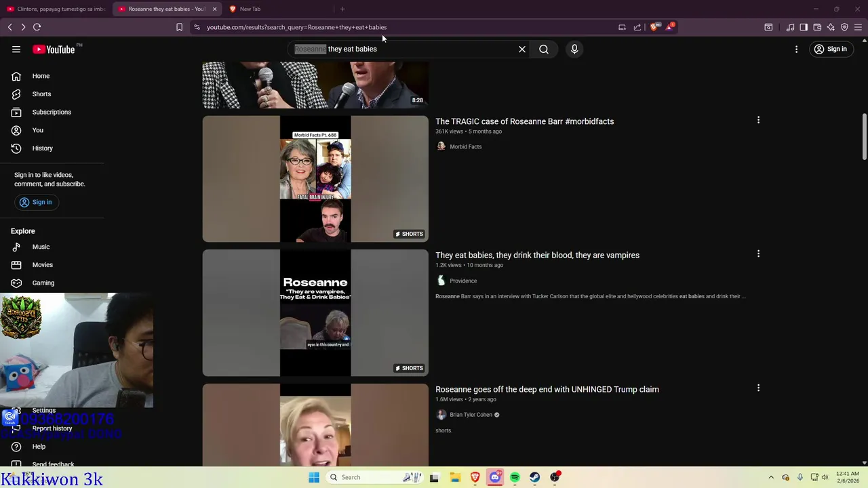Open The TRAGIC case of Roseanne Barr title
868x488 pixels.
[x=524, y=121]
